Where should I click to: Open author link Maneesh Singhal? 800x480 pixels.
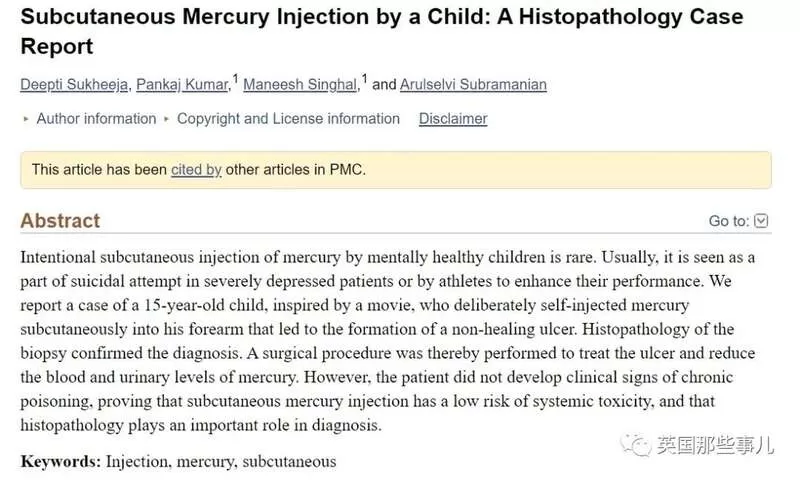[x=300, y=85]
